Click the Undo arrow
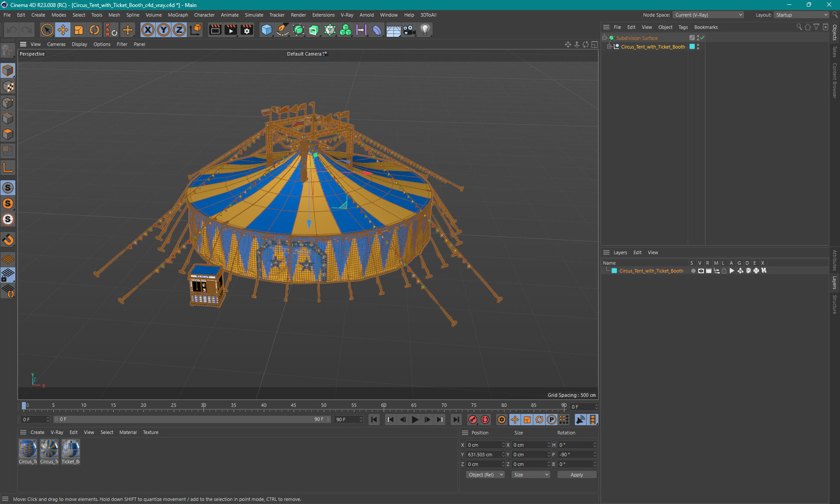The height and width of the screenshot is (504, 840). (x=12, y=30)
